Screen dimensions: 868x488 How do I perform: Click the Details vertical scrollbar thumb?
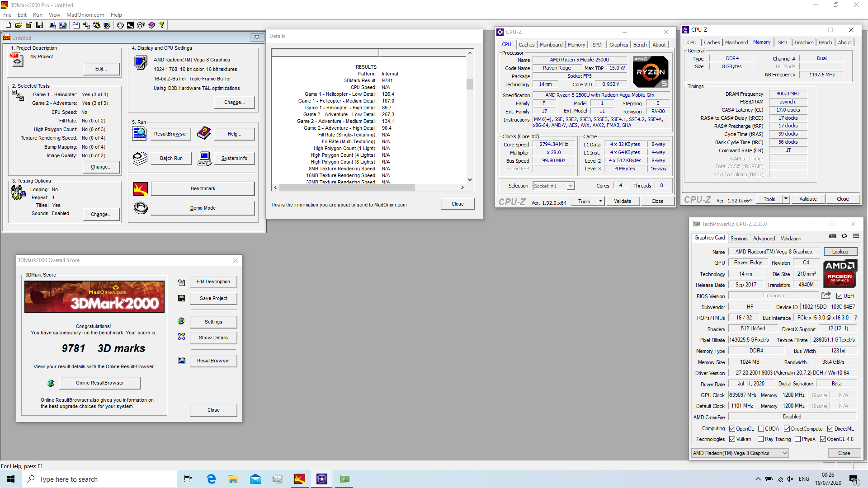coord(470,84)
